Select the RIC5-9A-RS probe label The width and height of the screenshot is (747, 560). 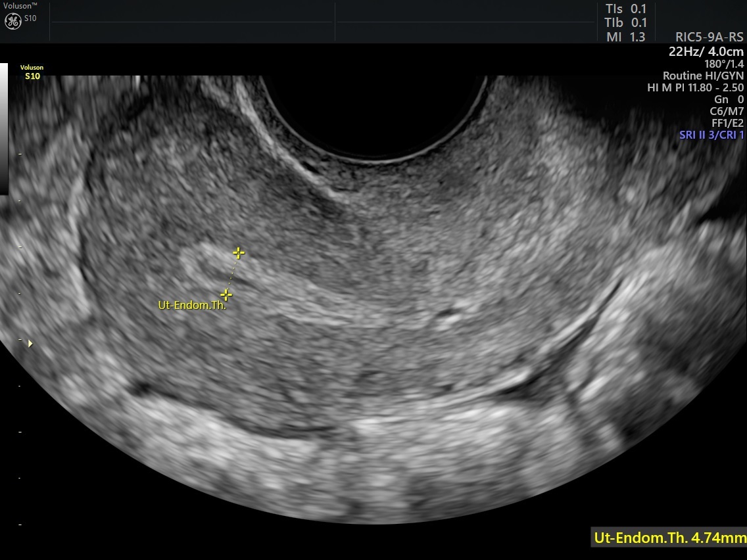(x=709, y=37)
